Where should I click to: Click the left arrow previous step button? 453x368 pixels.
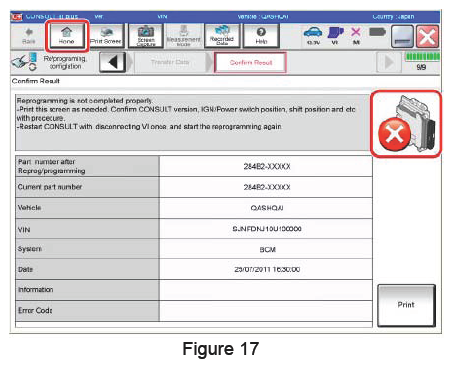[x=113, y=62]
